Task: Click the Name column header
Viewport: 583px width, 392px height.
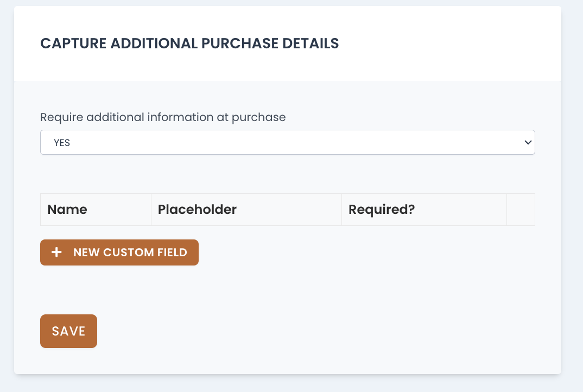Action: (x=67, y=210)
